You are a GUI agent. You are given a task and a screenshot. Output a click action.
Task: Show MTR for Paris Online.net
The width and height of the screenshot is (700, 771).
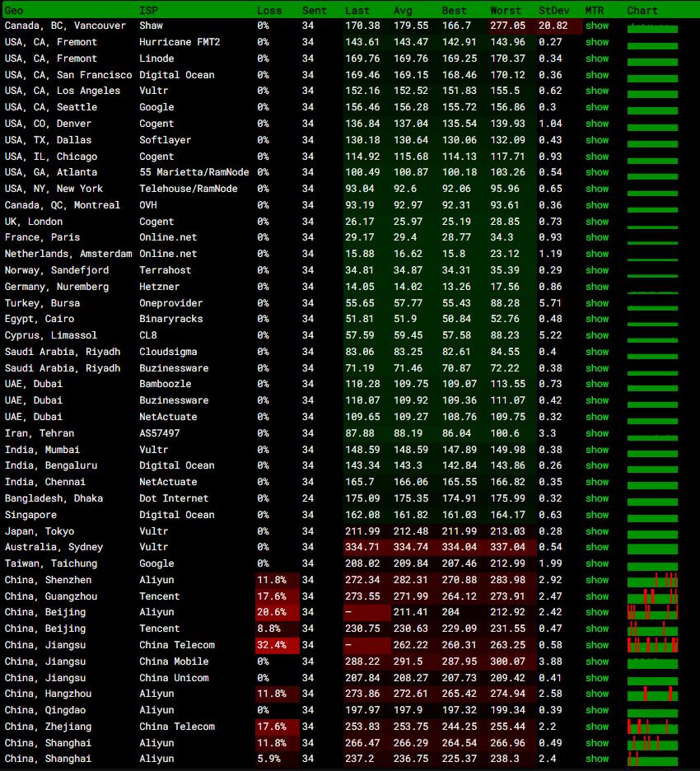coord(597,237)
